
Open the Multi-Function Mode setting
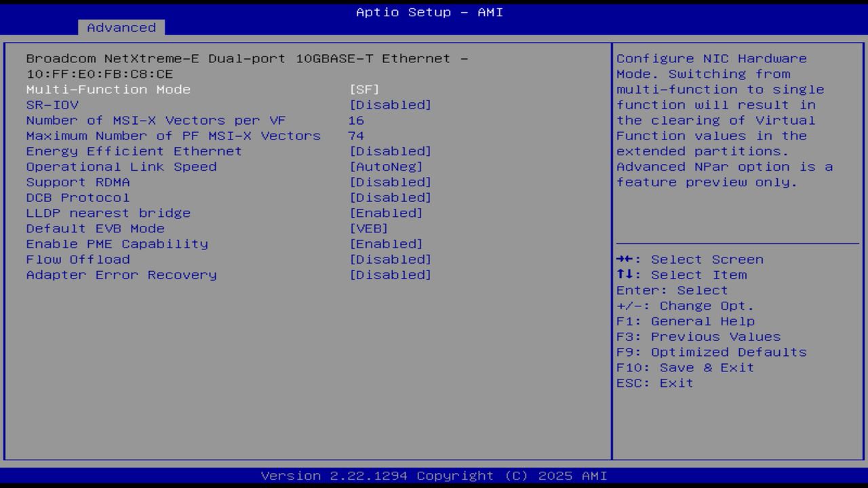pyautogui.click(x=108, y=89)
